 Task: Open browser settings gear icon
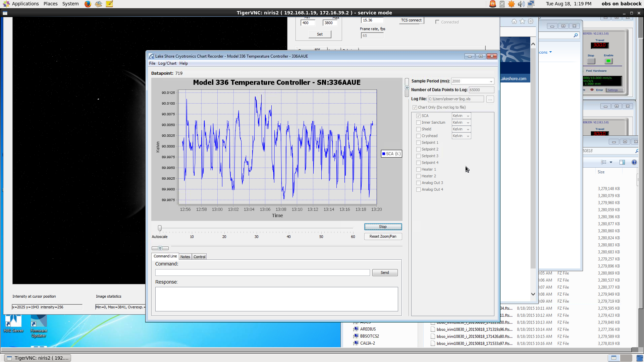tap(531, 21)
